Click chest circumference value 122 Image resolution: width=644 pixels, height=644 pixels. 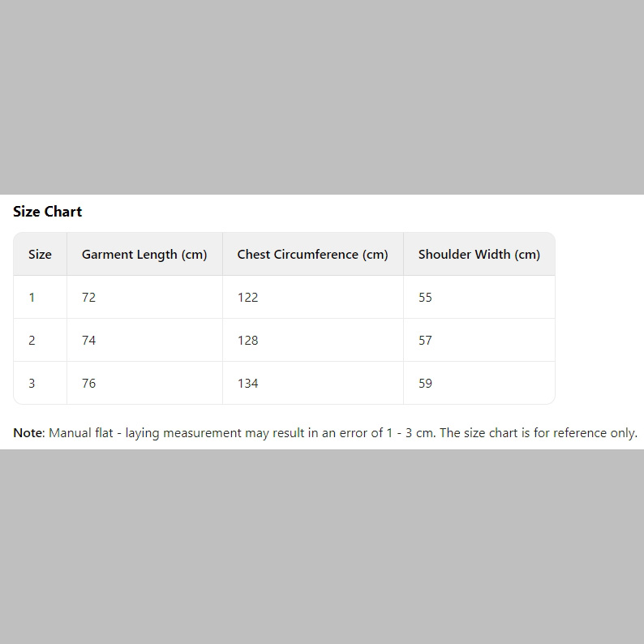click(247, 298)
